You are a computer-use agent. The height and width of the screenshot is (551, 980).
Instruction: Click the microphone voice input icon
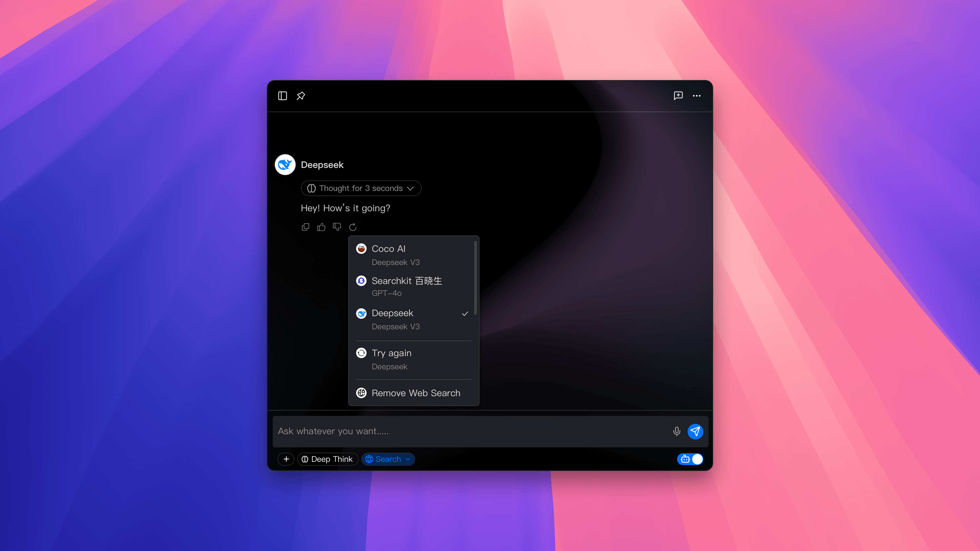[x=676, y=431]
